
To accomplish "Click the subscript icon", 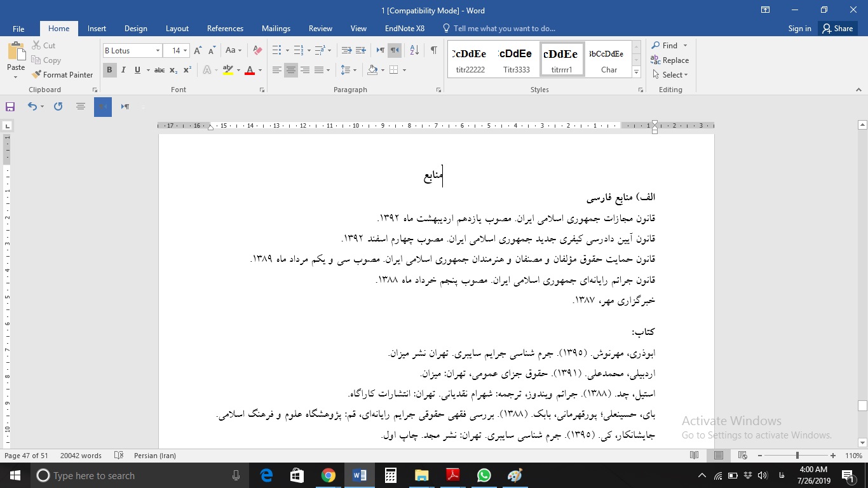I will 173,70.
